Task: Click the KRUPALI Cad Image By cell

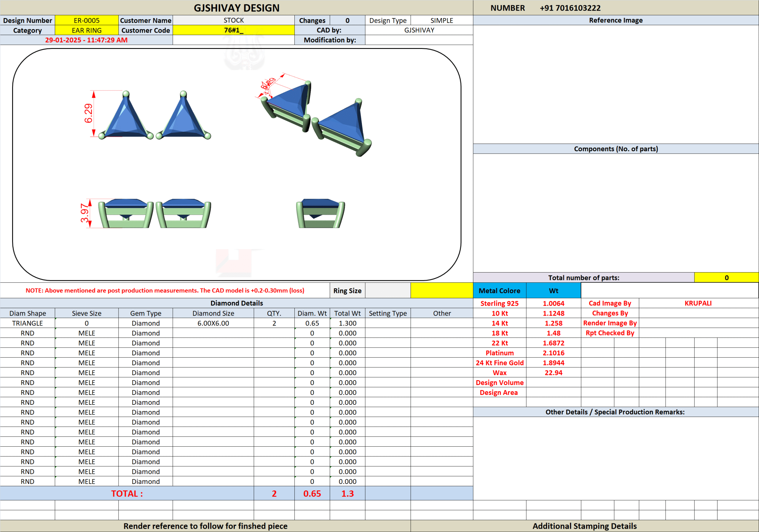Action: click(698, 303)
